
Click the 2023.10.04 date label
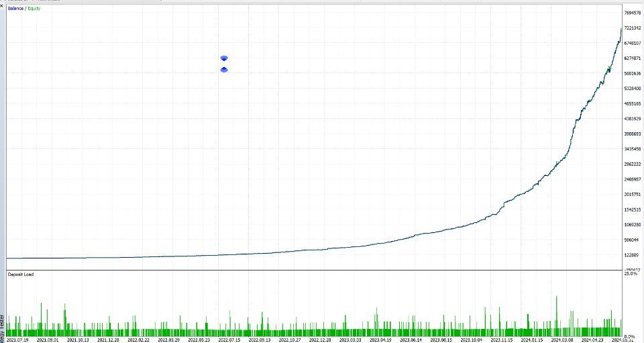coord(471,340)
